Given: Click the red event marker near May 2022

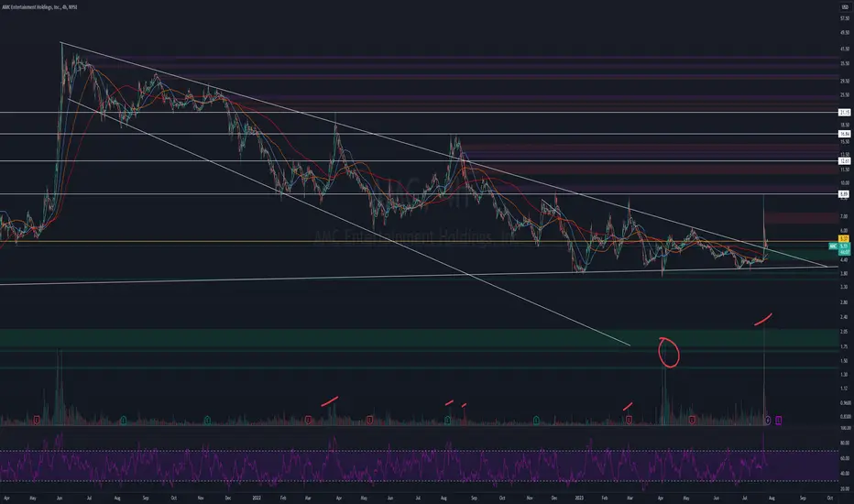Looking at the screenshot, I should [x=370, y=420].
